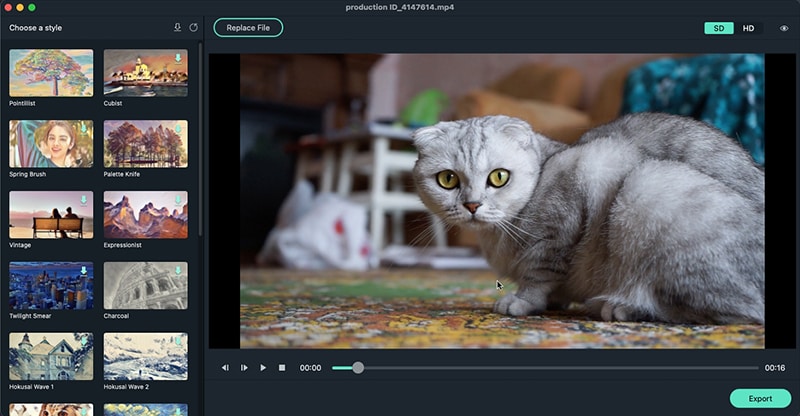The height and width of the screenshot is (416, 800).
Task: Select the Twilight Smear style thumbnail
Action: click(51, 285)
